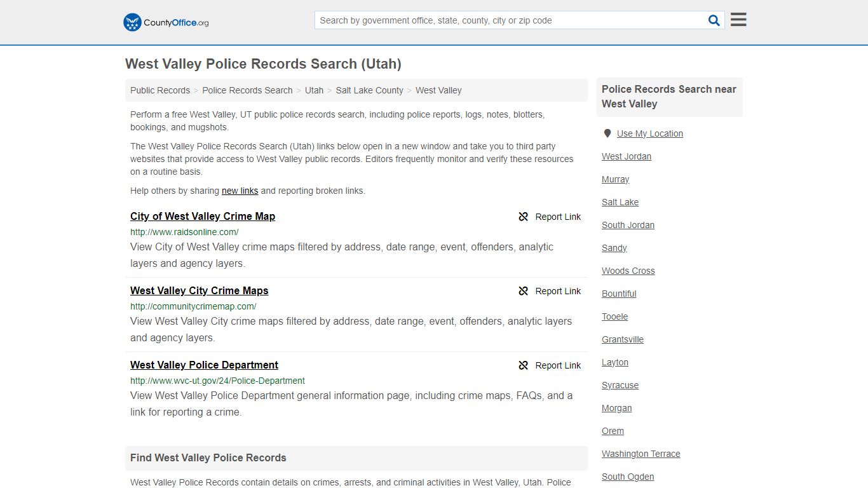Viewport: 868px width, 488px height.
Task: Visit http://communitycrimemap.com/ URL
Action: click(193, 306)
